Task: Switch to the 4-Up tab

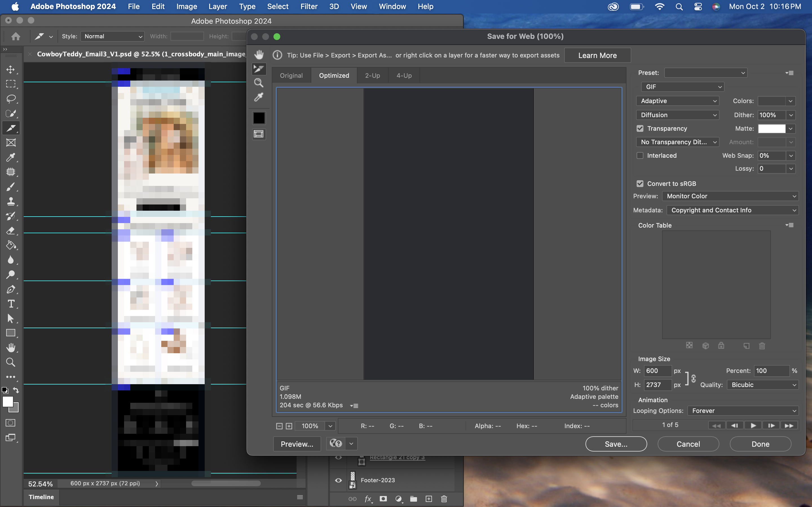Action: point(404,75)
